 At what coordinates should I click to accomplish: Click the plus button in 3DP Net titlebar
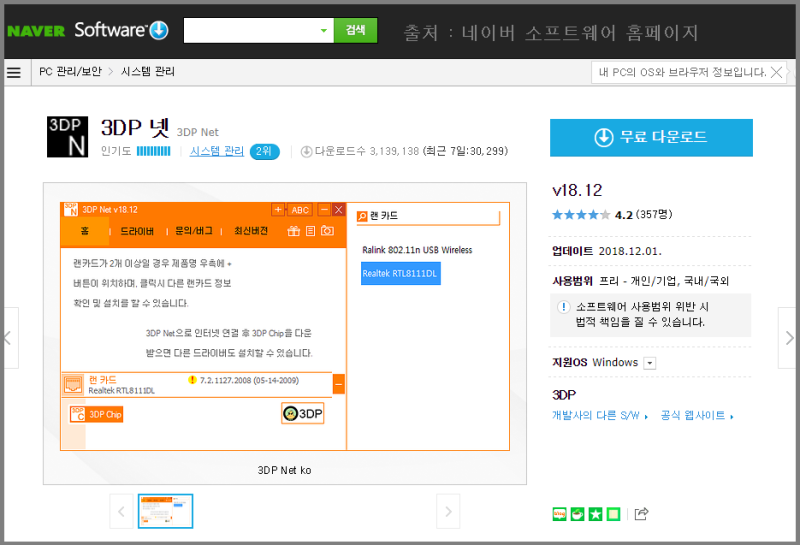[278, 210]
